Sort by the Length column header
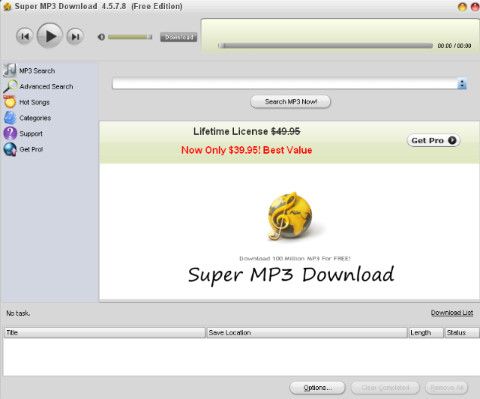This screenshot has height=399, width=480. click(x=426, y=333)
